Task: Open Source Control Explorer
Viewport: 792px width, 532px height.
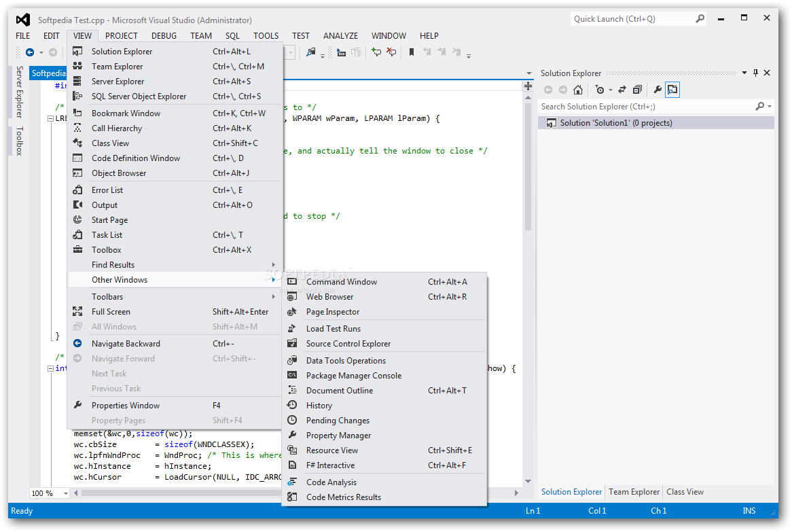Action: [384, 344]
